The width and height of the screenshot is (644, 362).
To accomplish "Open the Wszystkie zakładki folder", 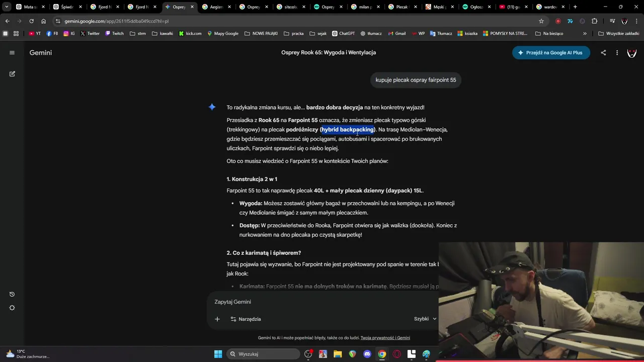I will 618,34.
